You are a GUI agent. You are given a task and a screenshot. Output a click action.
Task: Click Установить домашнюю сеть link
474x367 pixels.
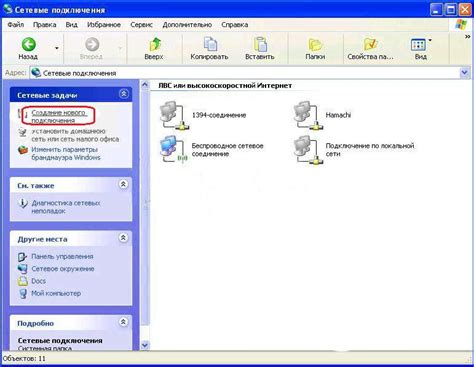pyautogui.click(x=75, y=135)
